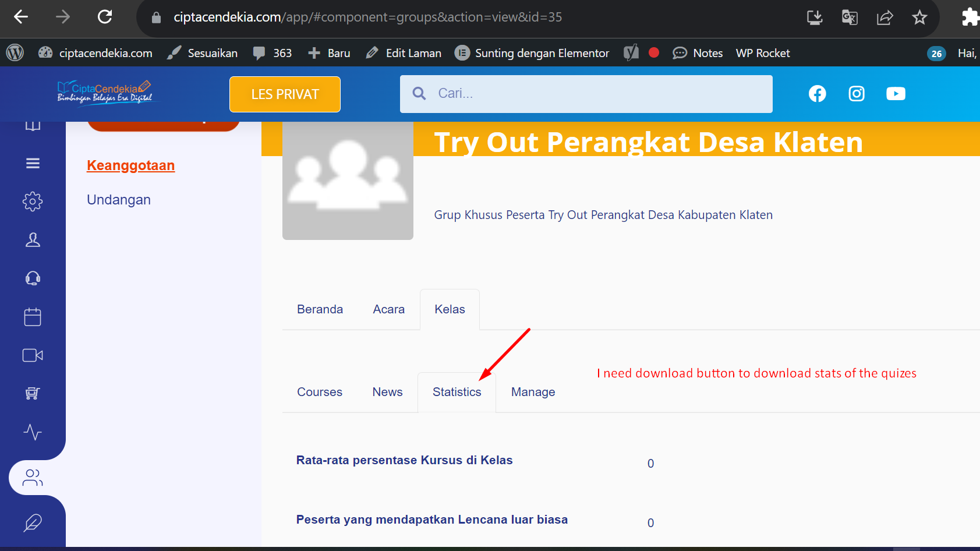Image resolution: width=980 pixels, height=551 pixels.
Task: Open the WordPress logo menu
Action: click(15, 53)
